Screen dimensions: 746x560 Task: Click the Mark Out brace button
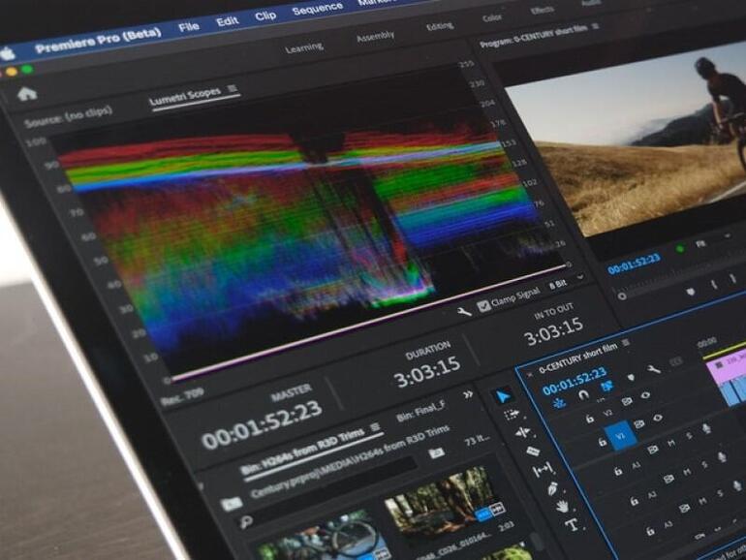[x=733, y=280]
